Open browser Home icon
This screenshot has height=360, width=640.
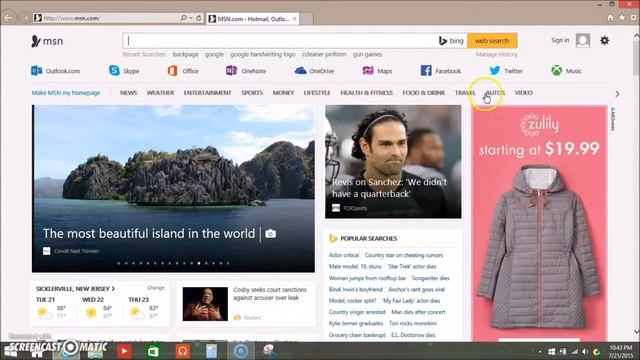click(610, 18)
